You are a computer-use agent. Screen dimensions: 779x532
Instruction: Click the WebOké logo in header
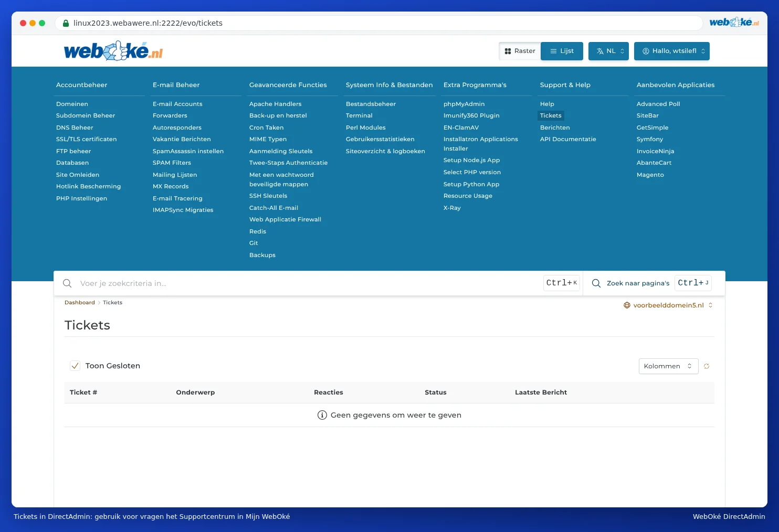113,51
